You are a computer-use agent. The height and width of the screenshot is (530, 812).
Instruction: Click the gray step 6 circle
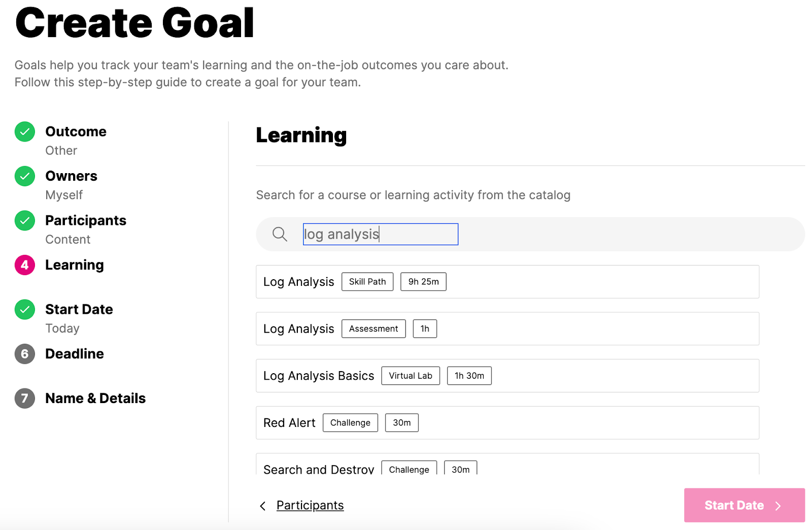pos(25,354)
